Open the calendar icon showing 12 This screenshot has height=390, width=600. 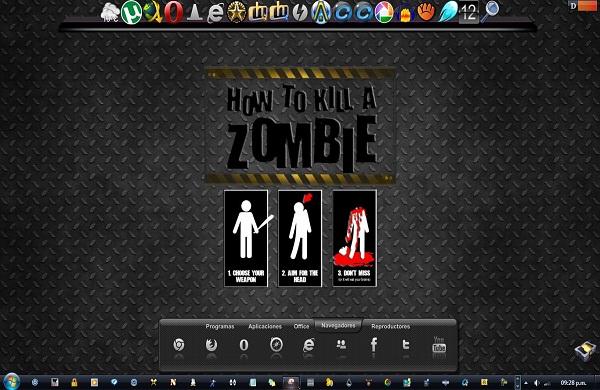[x=469, y=13]
